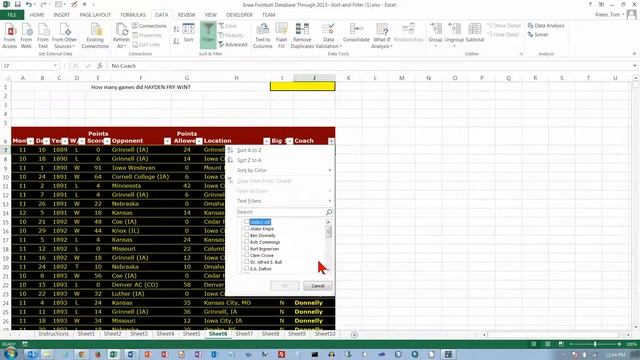Screen dimensions: 640x360
Task: Click the search magnifier in filter menu
Action: (329, 212)
